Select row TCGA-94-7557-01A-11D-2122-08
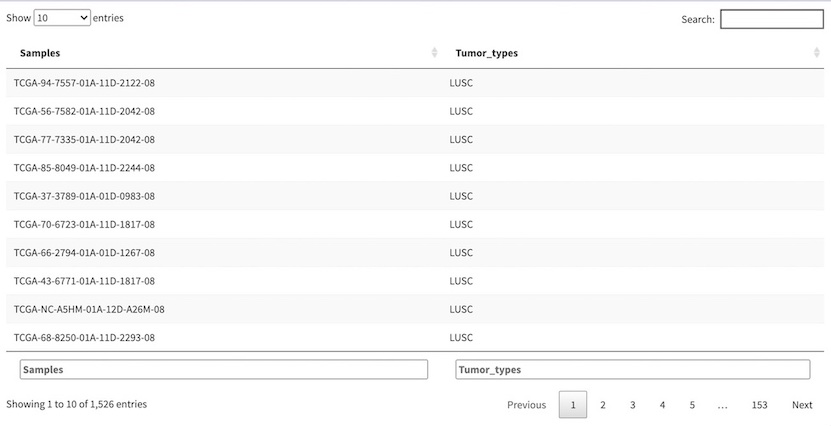Viewport: 831px width, 426px height. point(84,83)
